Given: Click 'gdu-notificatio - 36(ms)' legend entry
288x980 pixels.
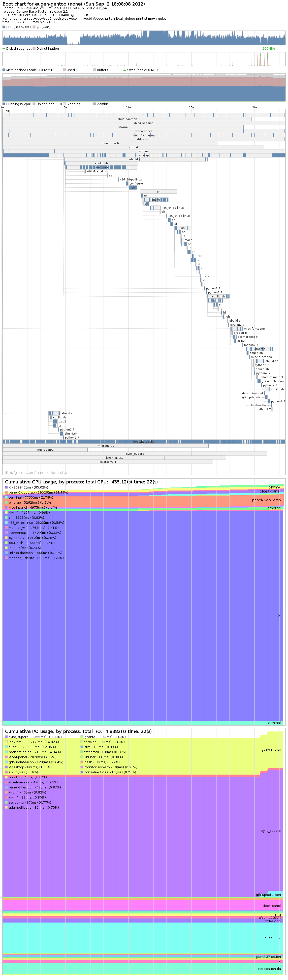Looking at the screenshot, I should click(31, 808).
